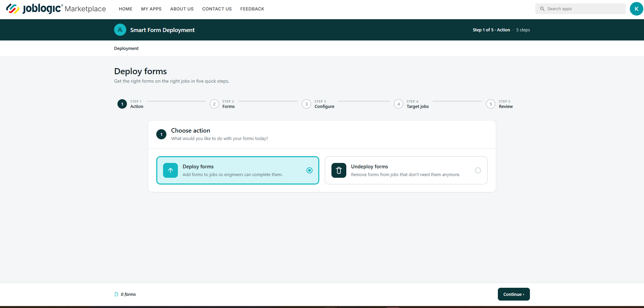Jump to Step 3 Configure
Screen dimensions: 644x308
[318, 104]
